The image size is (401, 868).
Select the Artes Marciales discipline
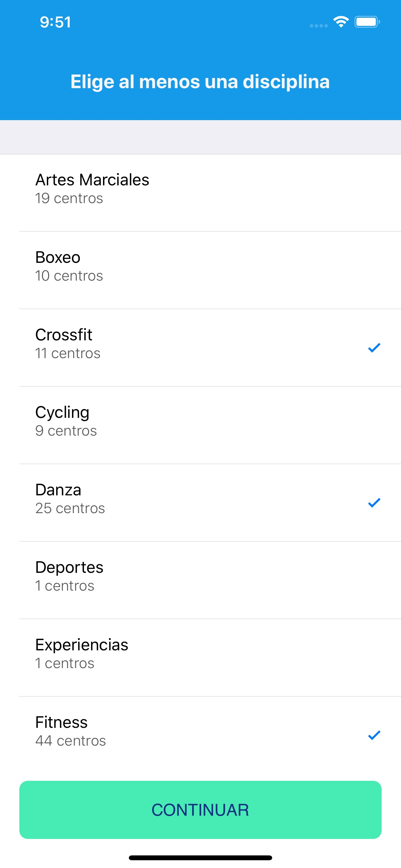[x=200, y=193]
